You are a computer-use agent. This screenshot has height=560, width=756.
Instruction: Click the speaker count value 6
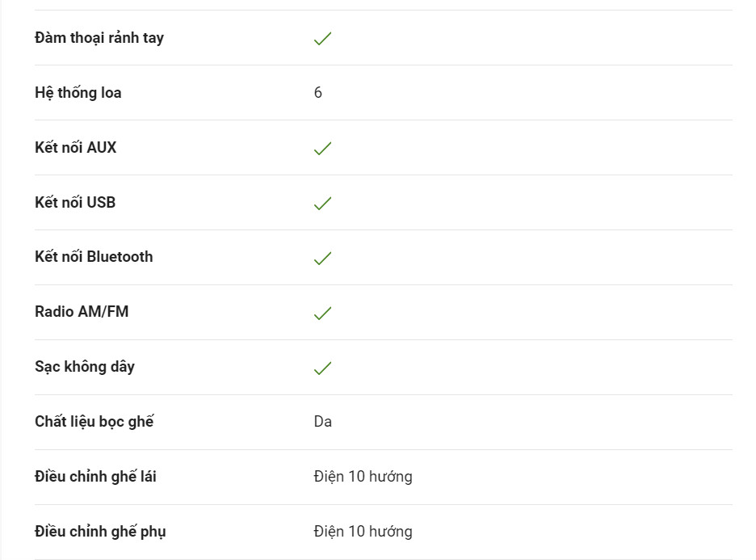[x=317, y=93]
